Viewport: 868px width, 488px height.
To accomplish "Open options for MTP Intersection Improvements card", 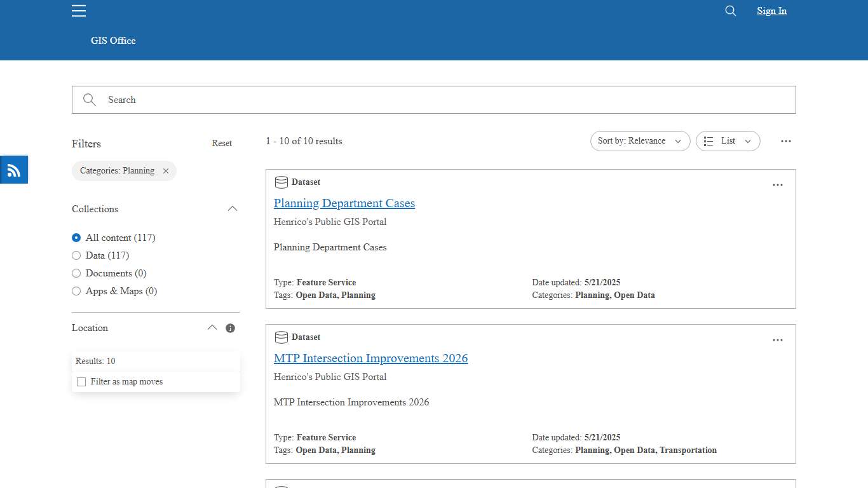I will point(778,340).
